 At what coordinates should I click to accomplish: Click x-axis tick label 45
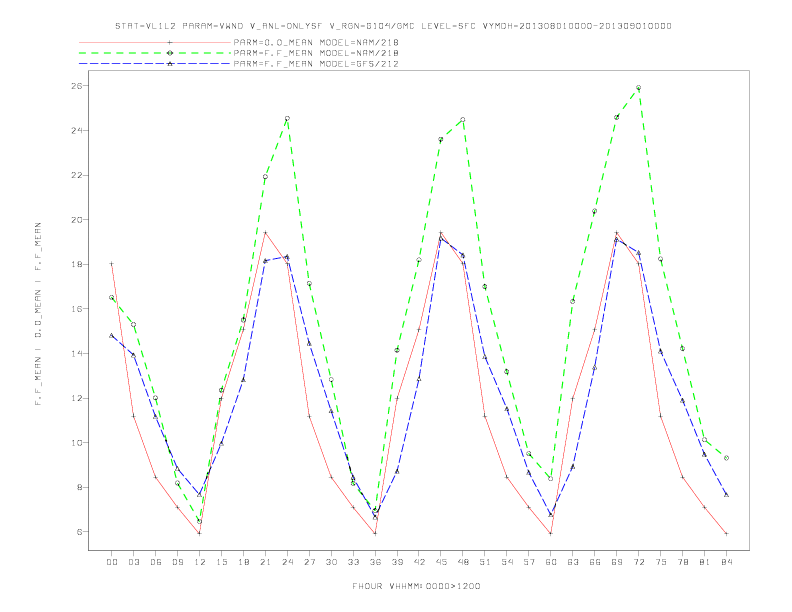[441, 562]
